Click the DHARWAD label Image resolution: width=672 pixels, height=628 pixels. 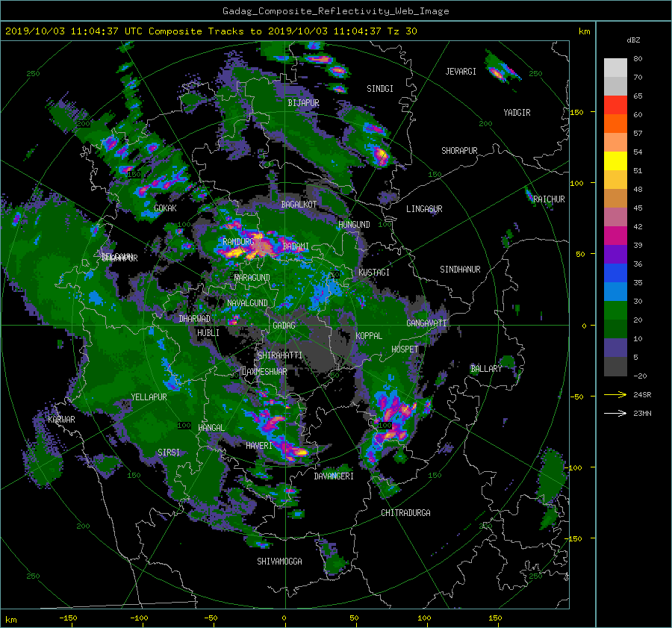[194, 319]
